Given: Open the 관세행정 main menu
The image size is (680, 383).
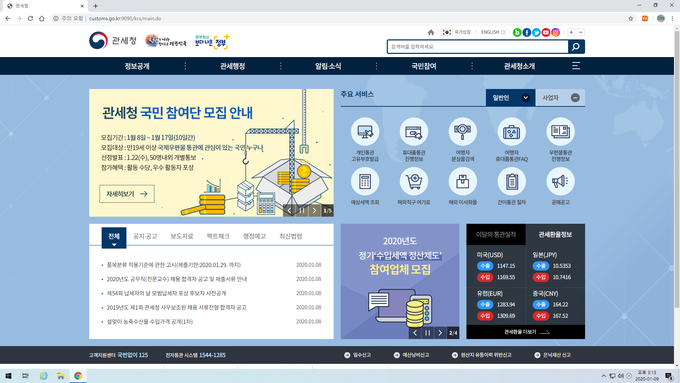Looking at the screenshot, I should coord(232,66).
